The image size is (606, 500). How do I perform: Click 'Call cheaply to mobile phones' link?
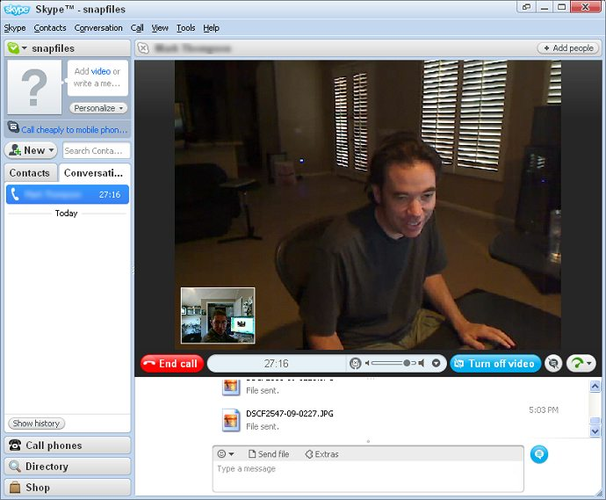point(74,130)
